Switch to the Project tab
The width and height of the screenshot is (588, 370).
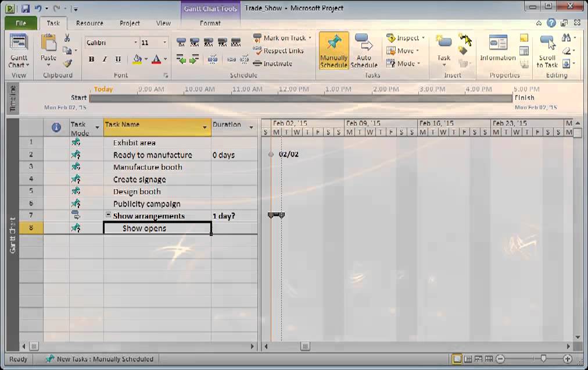130,23
